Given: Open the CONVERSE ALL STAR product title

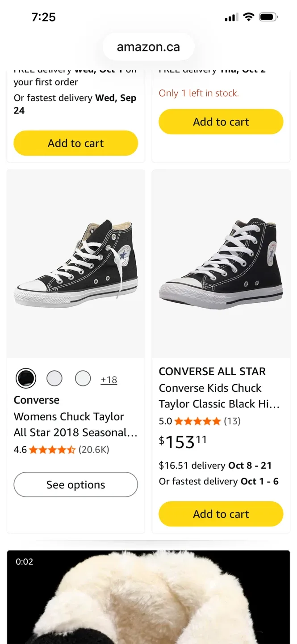Looking at the screenshot, I should pos(212,371).
